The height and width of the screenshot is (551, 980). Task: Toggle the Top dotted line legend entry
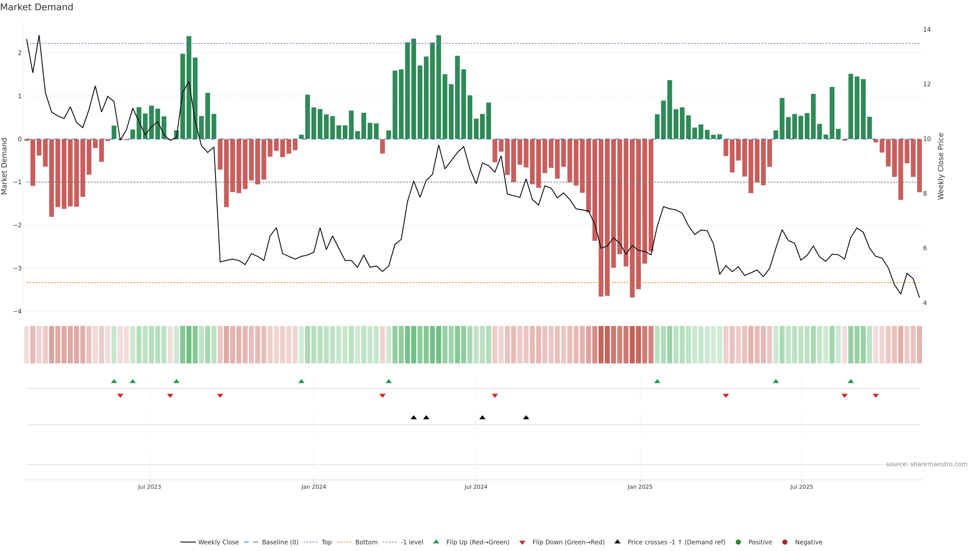click(x=326, y=542)
